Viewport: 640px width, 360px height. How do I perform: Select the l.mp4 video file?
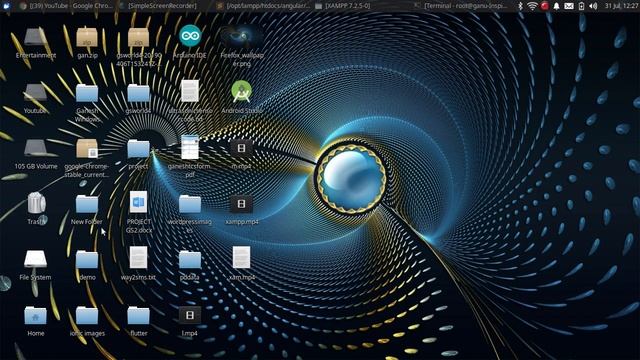click(190, 315)
